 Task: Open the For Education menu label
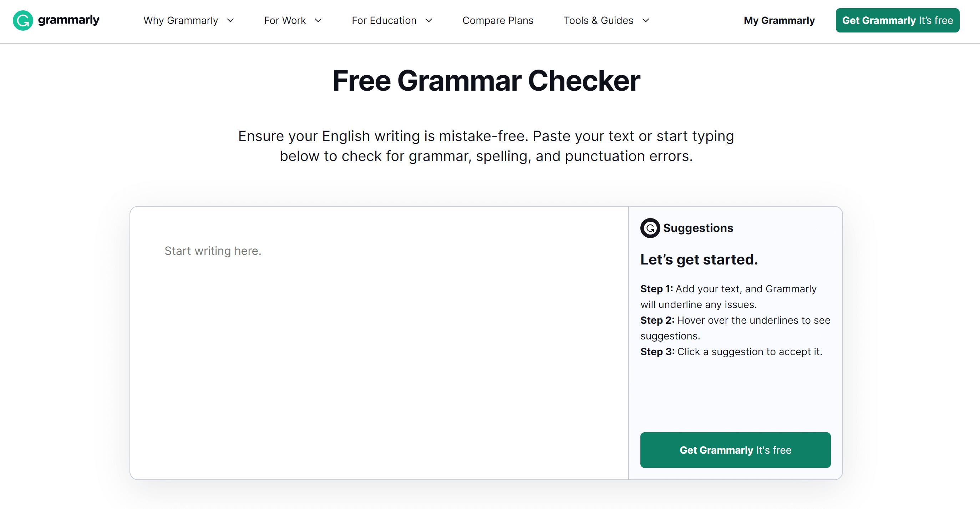click(384, 21)
